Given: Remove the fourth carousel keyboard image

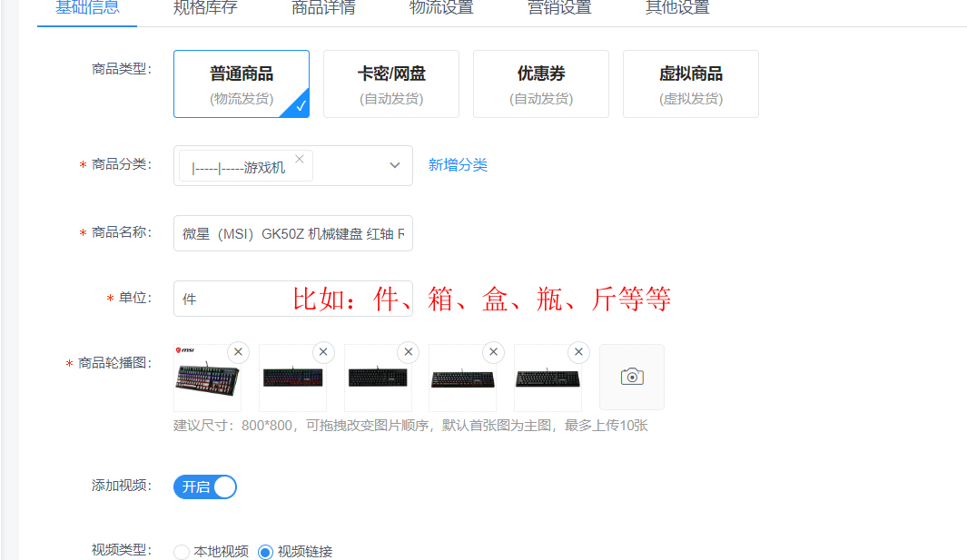Looking at the screenshot, I should point(493,352).
